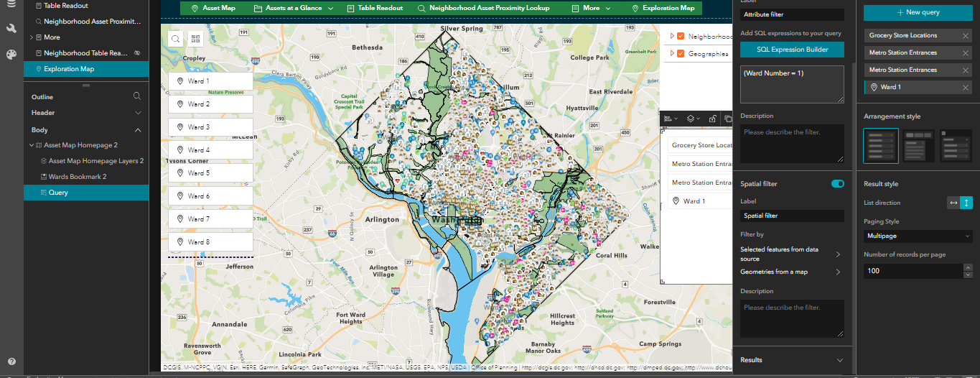Viewport: 980px width, 378px height.
Task: Open Geometries from a map option
Action: coord(792,272)
